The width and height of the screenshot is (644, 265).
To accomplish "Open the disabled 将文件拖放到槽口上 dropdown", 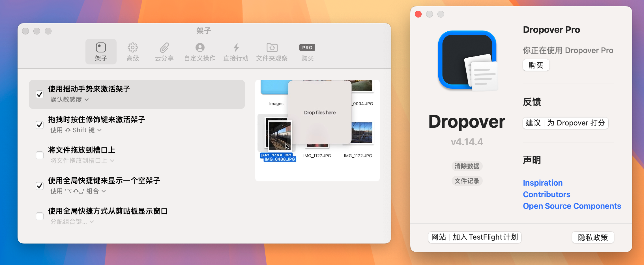I will pyautogui.click(x=82, y=160).
